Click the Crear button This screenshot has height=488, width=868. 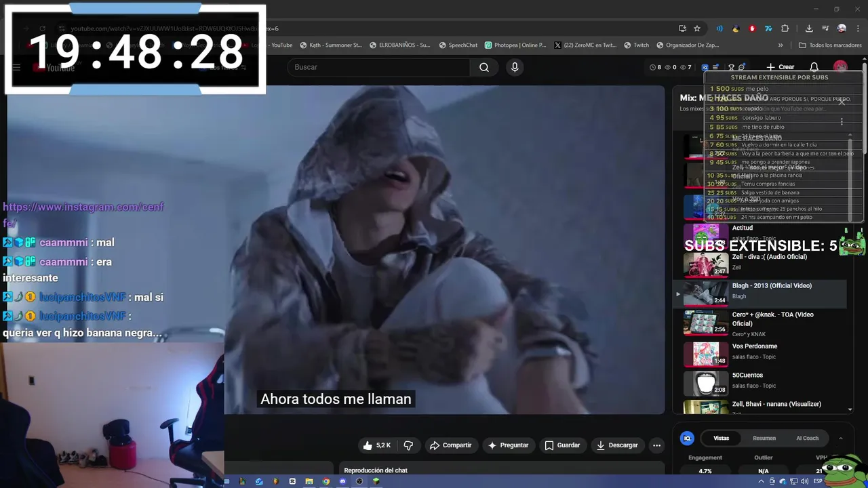pyautogui.click(x=780, y=67)
